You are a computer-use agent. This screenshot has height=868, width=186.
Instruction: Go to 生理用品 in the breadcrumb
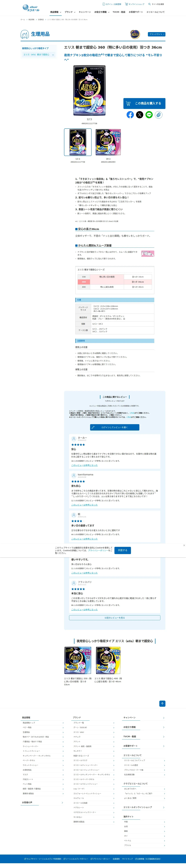pyautogui.click(x=41, y=20)
